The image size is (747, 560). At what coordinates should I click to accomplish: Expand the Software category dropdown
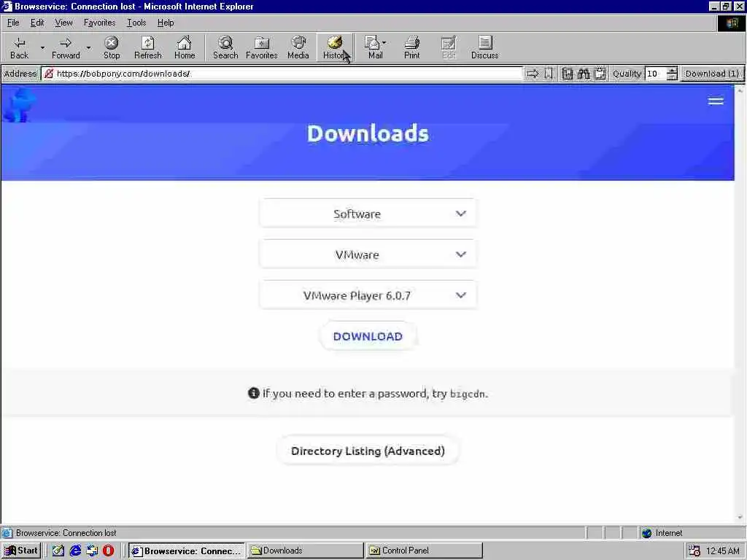pos(368,214)
